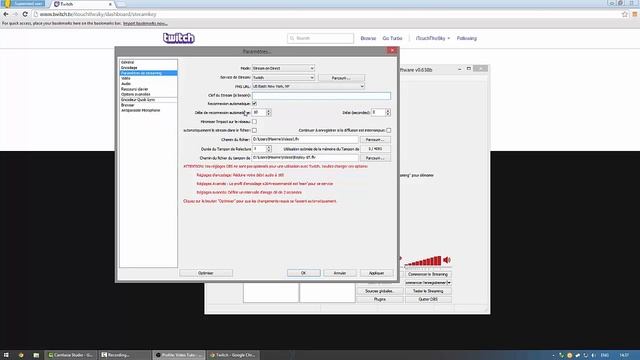Screen dimensions: 640x360
Task: Click Parcourir next to replay buffer file path
Action: [375, 158]
